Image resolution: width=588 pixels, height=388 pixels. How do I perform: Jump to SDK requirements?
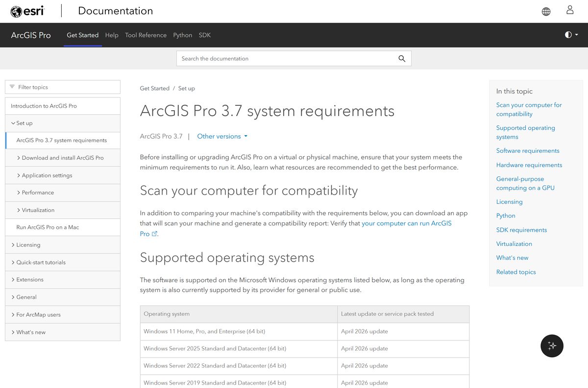(x=521, y=230)
